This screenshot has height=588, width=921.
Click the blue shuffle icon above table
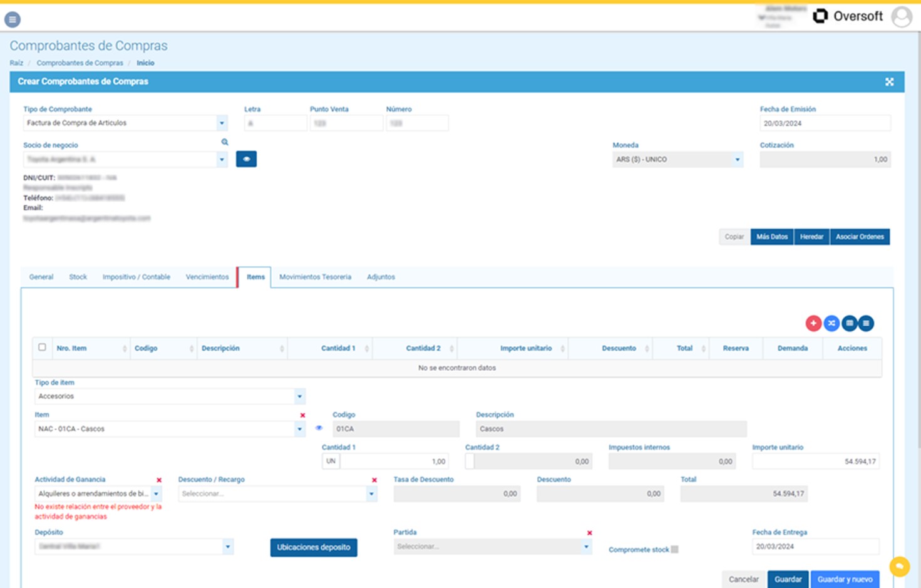pyautogui.click(x=831, y=323)
